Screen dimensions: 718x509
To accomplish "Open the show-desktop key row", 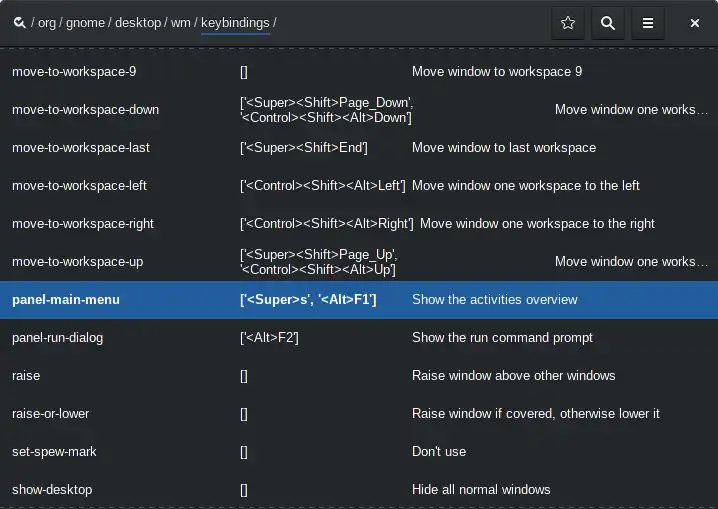I will click(x=359, y=490).
